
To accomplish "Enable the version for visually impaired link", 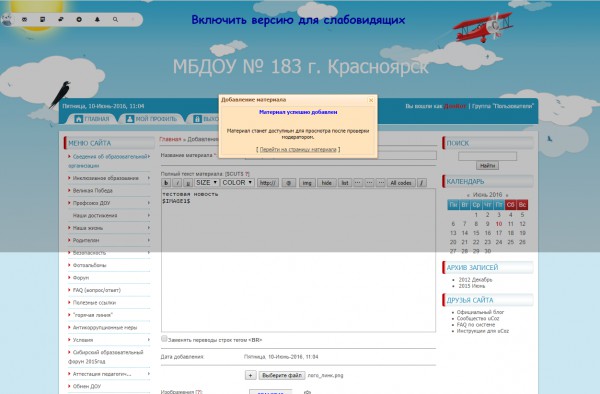I will tap(298, 20).
